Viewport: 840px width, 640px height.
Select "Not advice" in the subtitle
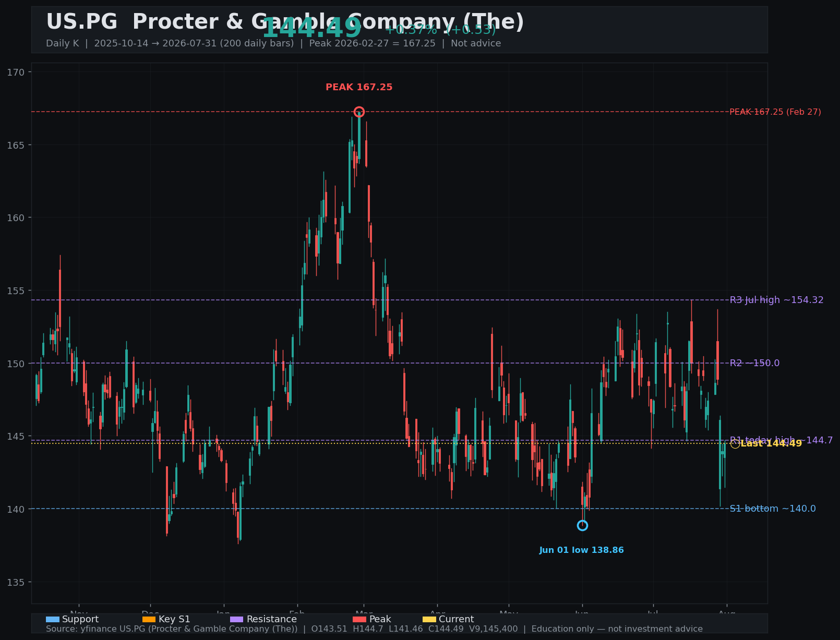point(476,43)
